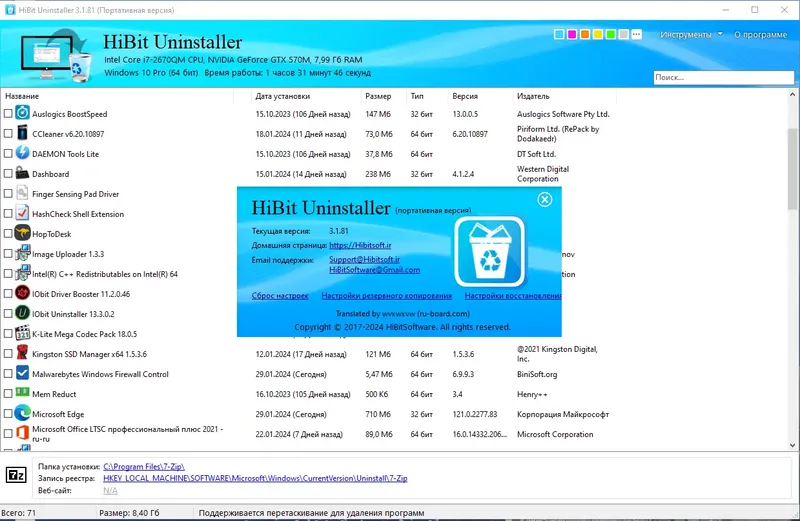Click the Microsoft Office LTSC icon
Screen dimensions: 800x521
22,433
